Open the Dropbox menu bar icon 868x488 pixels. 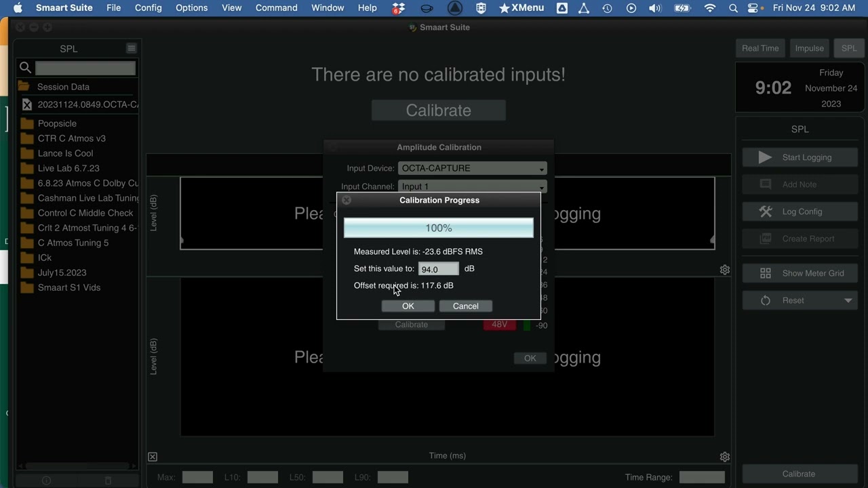(x=399, y=8)
